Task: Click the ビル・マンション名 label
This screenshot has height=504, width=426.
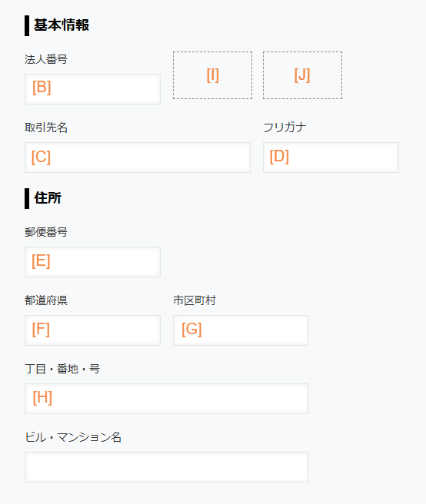Action: pyautogui.click(x=73, y=437)
